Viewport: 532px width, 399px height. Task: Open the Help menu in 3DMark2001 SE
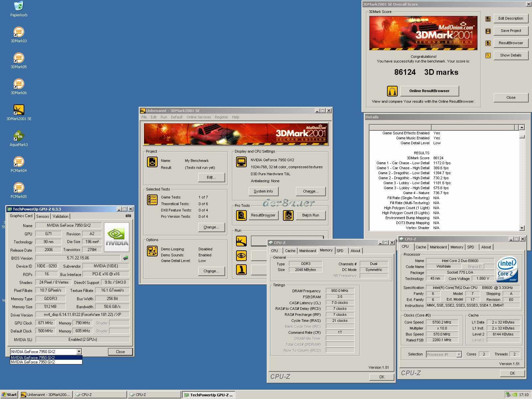point(235,117)
